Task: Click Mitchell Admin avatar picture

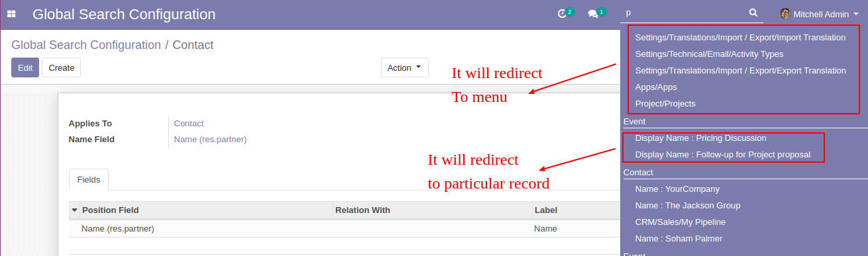Action: (785, 13)
